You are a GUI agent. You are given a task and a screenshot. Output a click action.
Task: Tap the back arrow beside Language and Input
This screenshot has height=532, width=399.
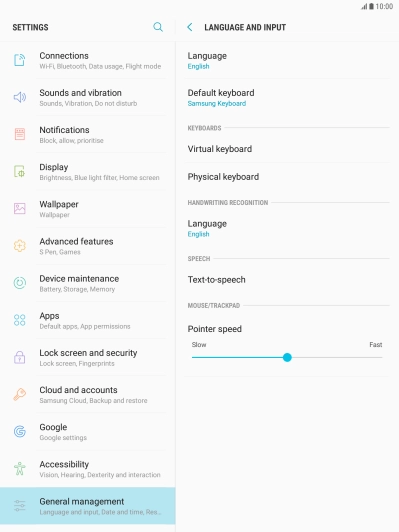click(x=190, y=27)
